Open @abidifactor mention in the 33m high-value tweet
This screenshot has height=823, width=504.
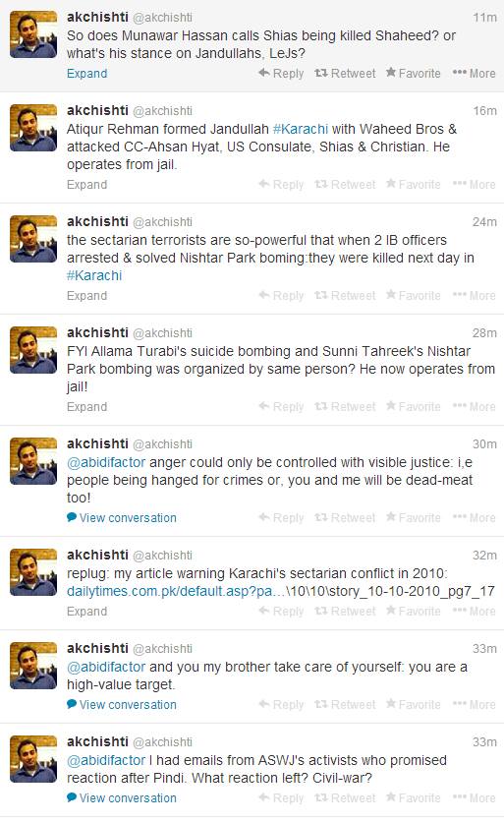[x=106, y=667]
